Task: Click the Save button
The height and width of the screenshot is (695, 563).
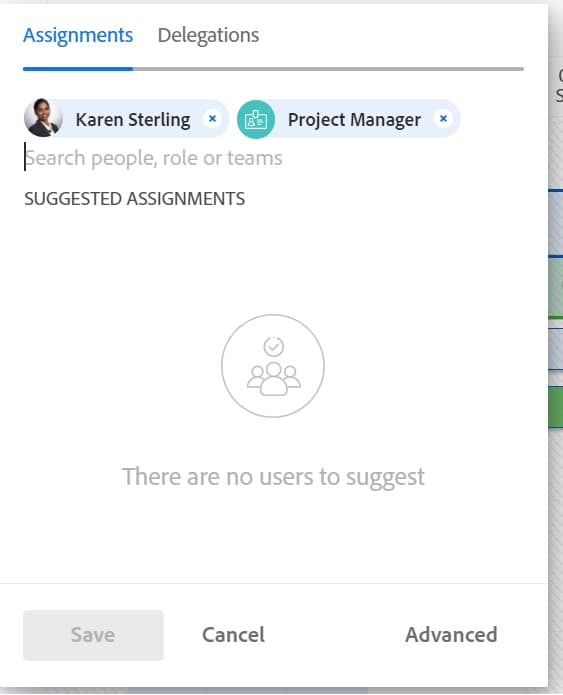Action: point(93,635)
